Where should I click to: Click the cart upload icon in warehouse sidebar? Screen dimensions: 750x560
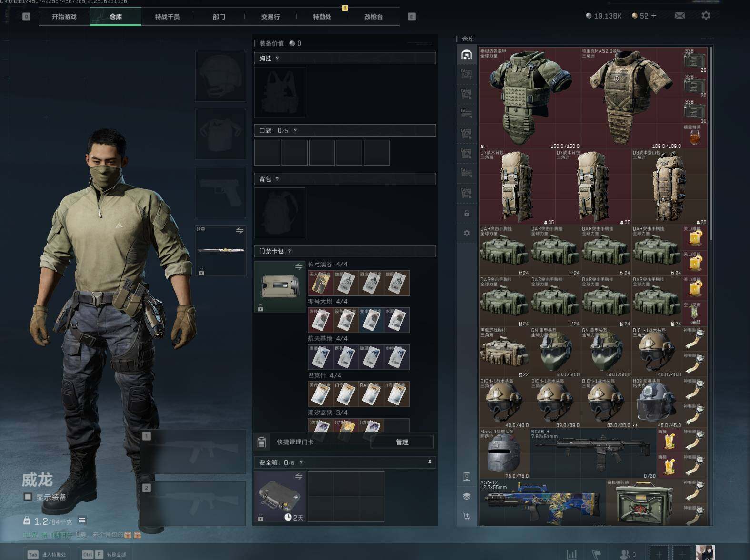pyautogui.click(x=467, y=516)
